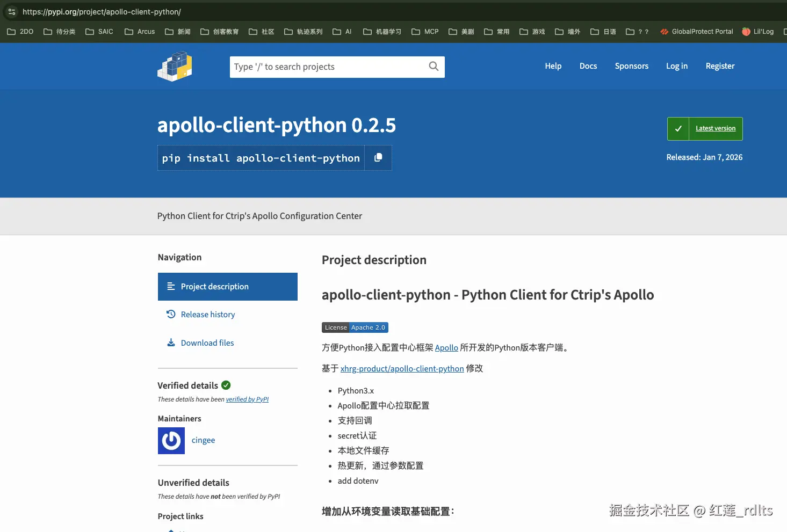Open the verified by PyPI link
Viewport: 787px width, 532px height.
(247, 399)
